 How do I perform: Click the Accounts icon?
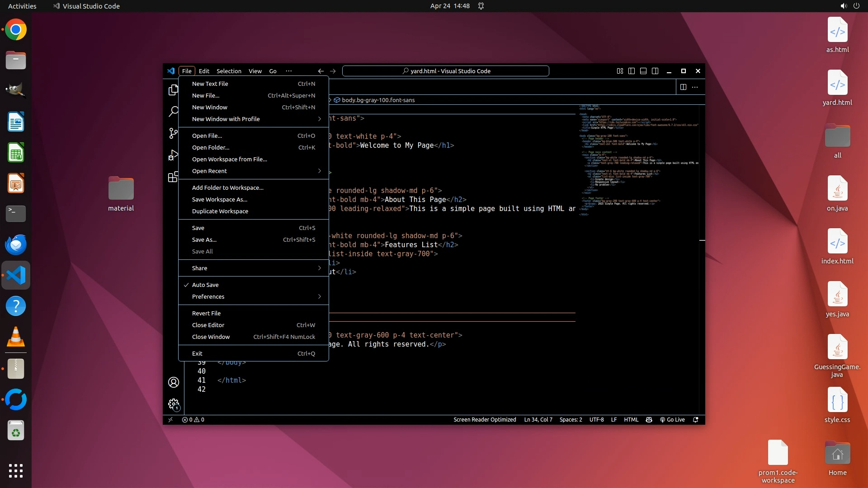(x=174, y=382)
